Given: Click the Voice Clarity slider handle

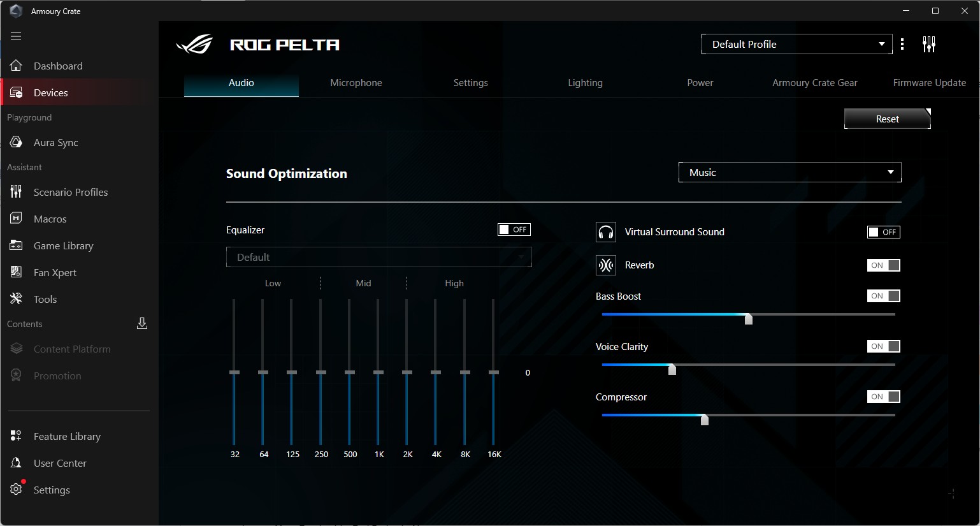Looking at the screenshot, I should 672,369.
